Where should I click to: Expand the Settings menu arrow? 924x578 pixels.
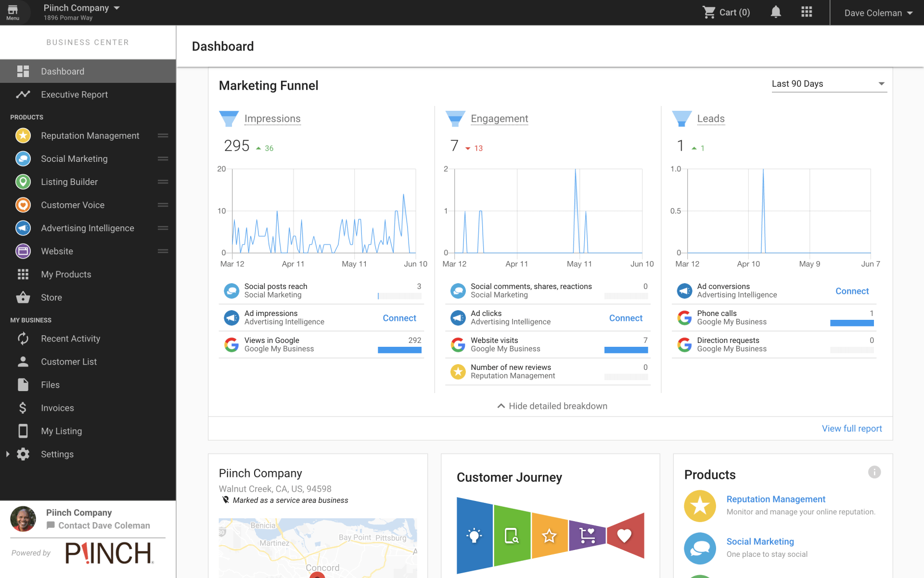(8, 454)
